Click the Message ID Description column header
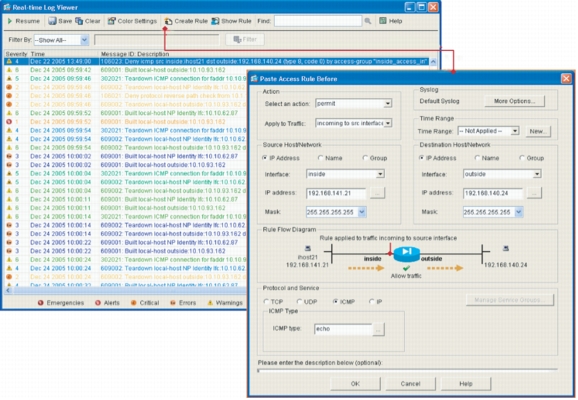Viewport: 578px width, 400px height. coord(135,54)
